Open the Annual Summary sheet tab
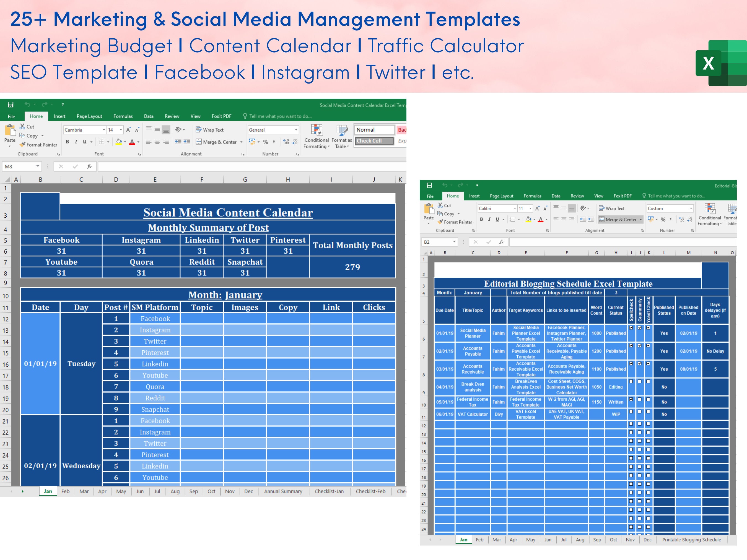The width and height of the screenshot is (747, 560). 283,491
